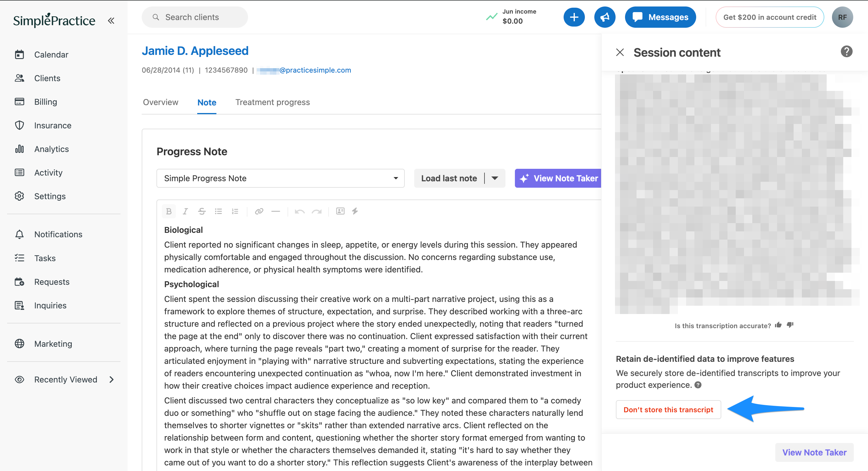Viewport: 868px width, 471px height.
Task: Open help for Session content
Action: pyautogui.click(x=846, y=52)
